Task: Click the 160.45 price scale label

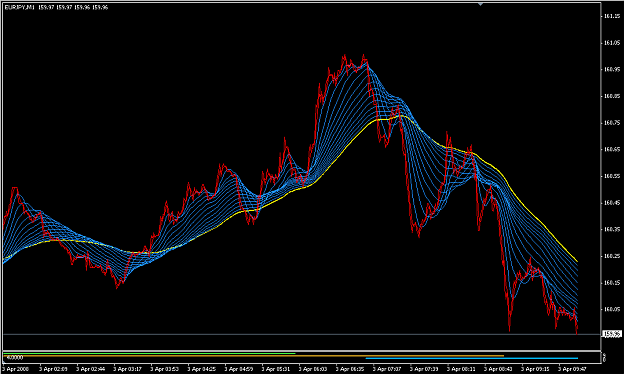Action: tap(612, 203)
